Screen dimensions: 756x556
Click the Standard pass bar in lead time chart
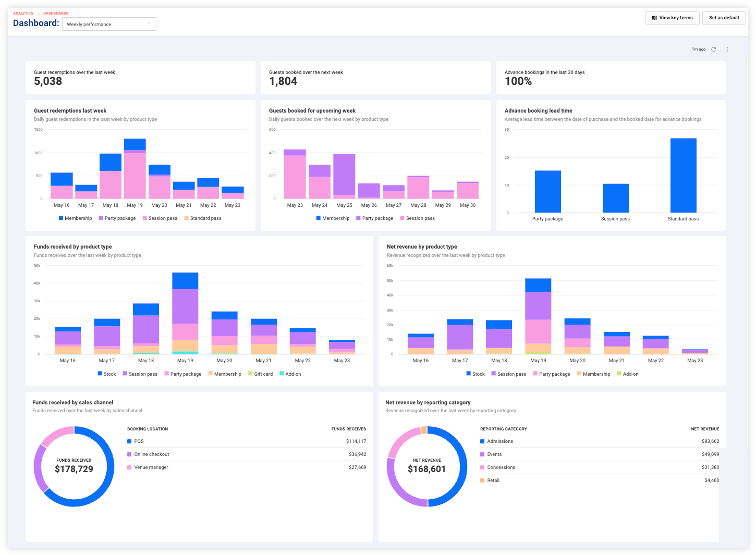684,176
